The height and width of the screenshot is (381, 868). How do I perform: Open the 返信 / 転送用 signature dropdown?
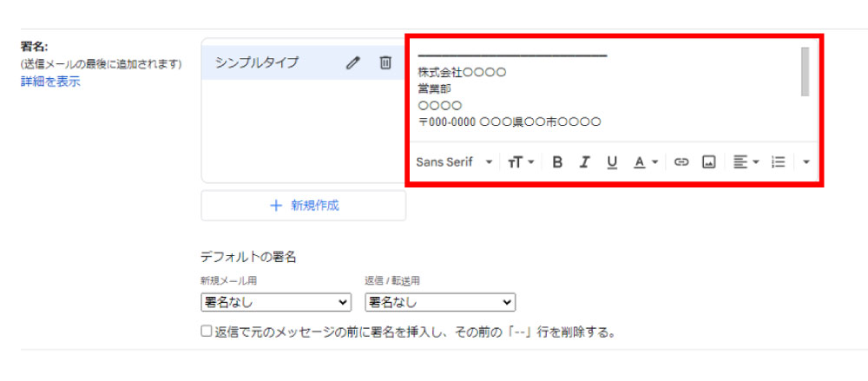[440, 302]
